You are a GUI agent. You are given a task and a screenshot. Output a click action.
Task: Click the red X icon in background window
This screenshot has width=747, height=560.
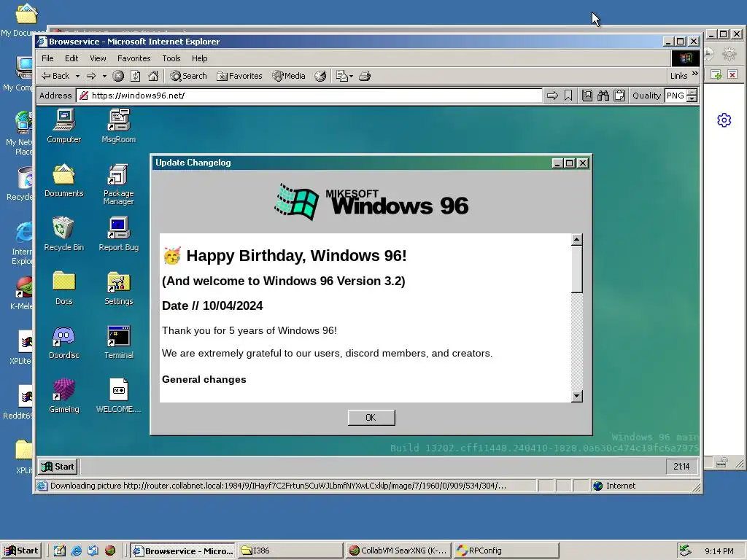tap(732, 75)
